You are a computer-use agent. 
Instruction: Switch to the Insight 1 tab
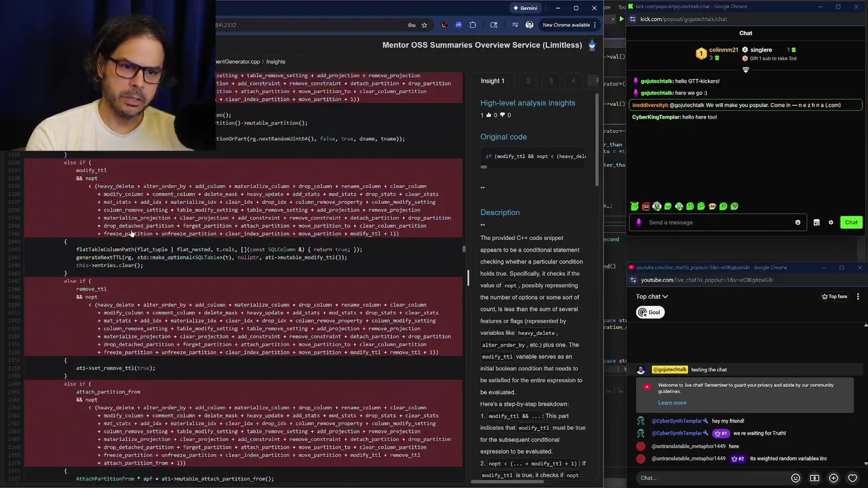click(x=492, y=81)
